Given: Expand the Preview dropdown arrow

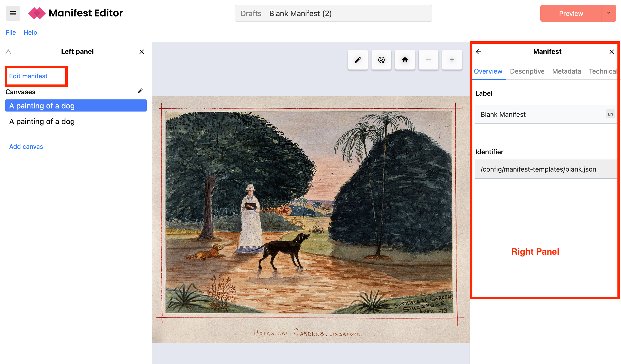Looking at the screenshot, I should [x=609, y=13].
